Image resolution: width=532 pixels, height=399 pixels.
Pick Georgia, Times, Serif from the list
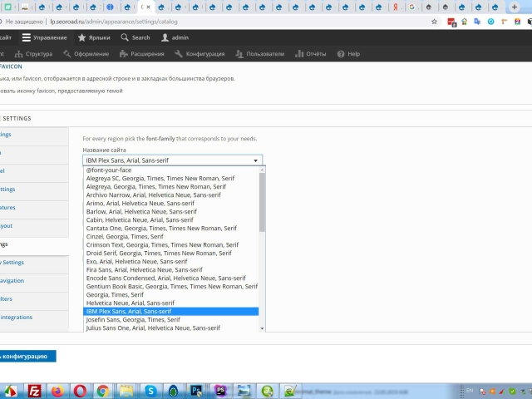(x=115, y=294)
